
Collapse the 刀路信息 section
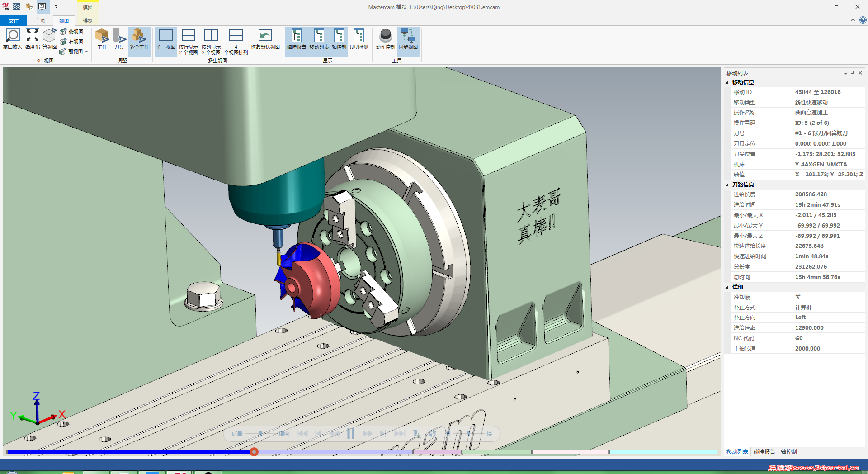(x=727, y=185)
